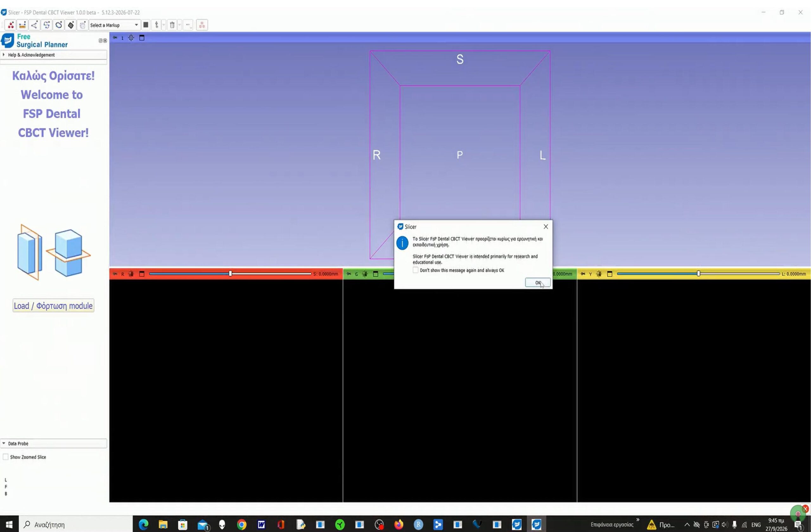Pin the Red slice view controller
This screenshot has width=811, height=532.
115,274
